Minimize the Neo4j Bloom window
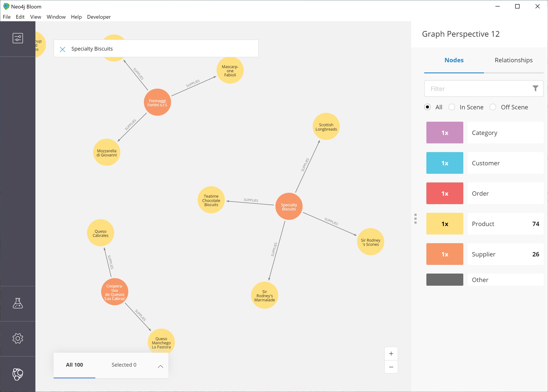Screen dimensions: 548x392 click(x=498, y=7)
